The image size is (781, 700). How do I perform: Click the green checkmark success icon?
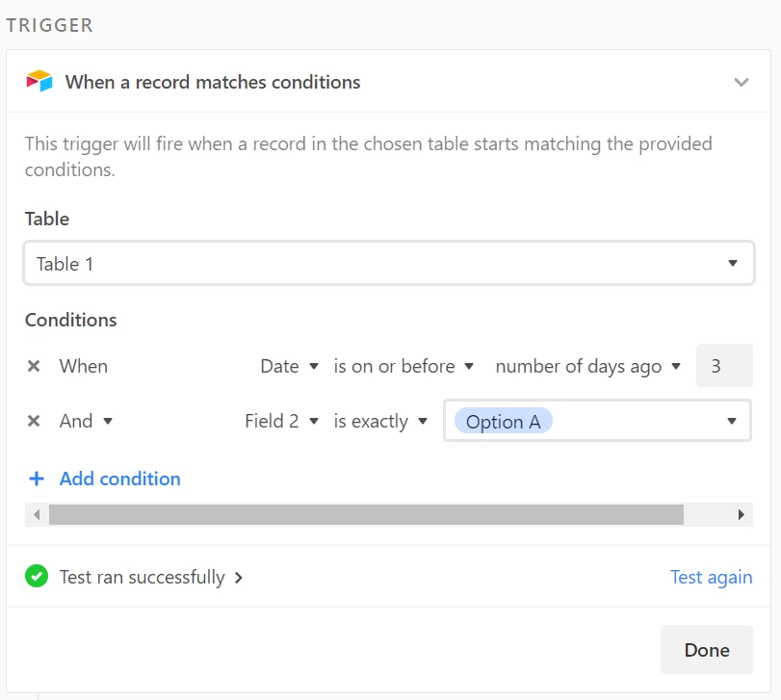tap(37, 577)
